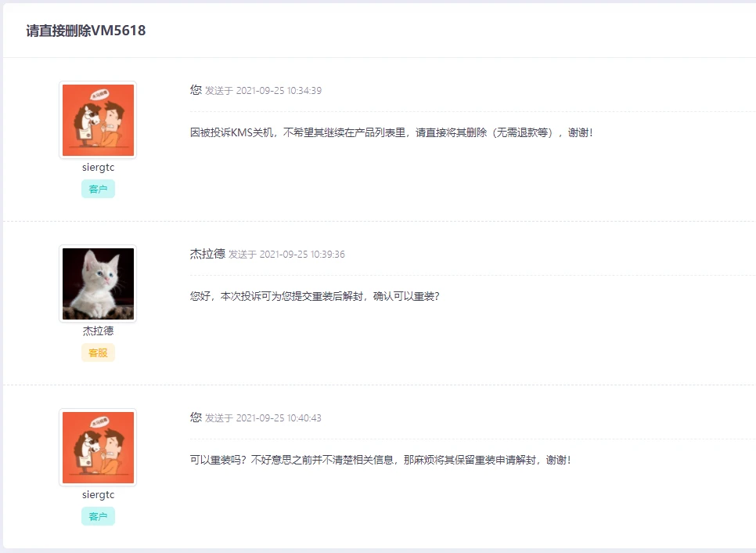
Task: Click the 客户 badge in the first message
Action: [98, 189]
